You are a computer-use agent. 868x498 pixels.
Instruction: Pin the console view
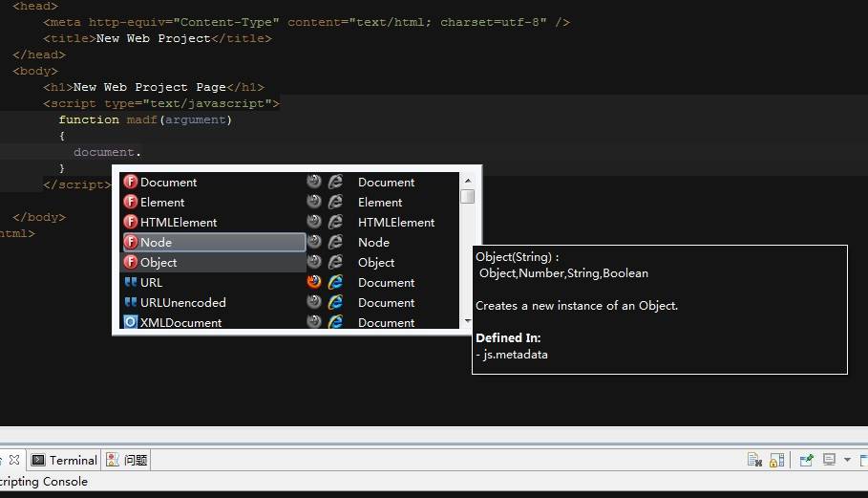click(807, 460)
